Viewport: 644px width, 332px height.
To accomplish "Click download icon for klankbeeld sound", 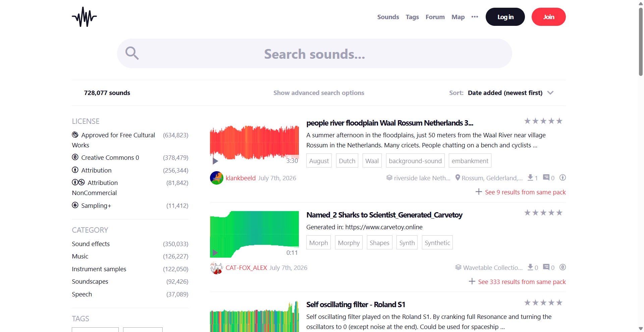I will [530, 178].
